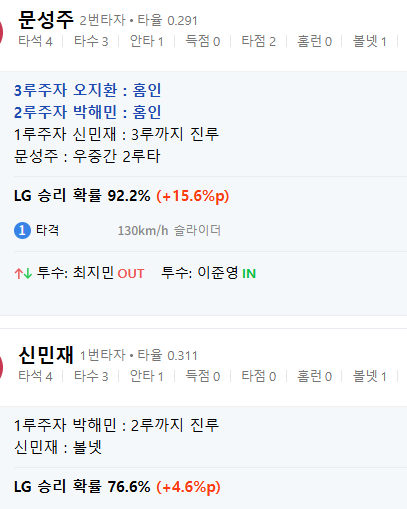Click 문성주 우중간 2루타 result text
Image resolution: width=407 pixels, height=509 pixels.
(x=87, y=156)
